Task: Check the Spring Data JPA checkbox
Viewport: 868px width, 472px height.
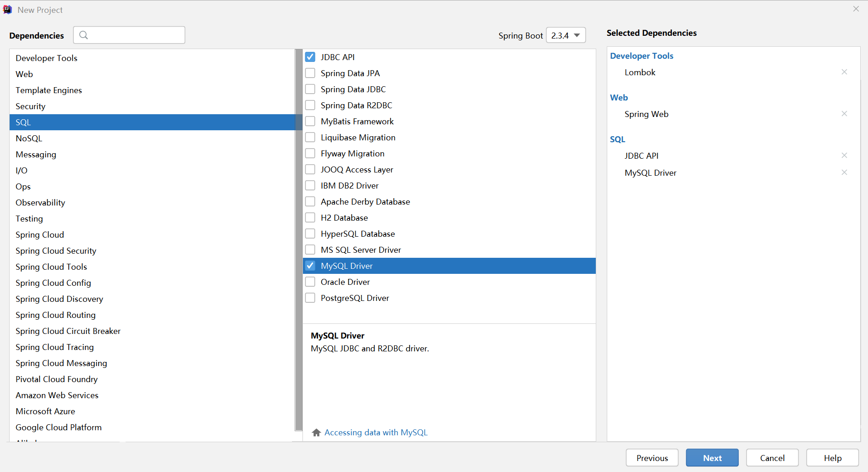Action: coord(310,73)
